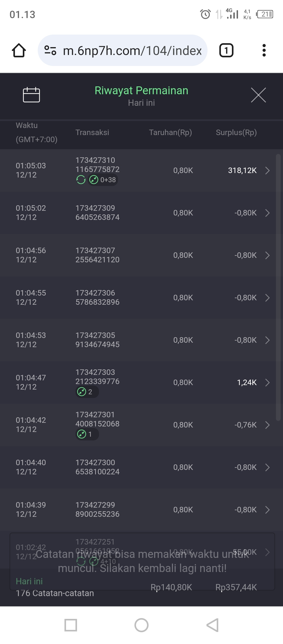
Task: Open the browser three-dot menu
Action: [264, 50]
